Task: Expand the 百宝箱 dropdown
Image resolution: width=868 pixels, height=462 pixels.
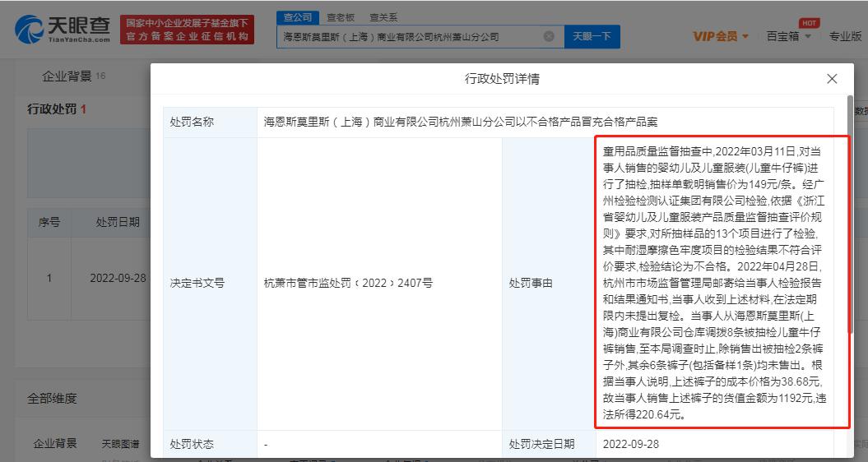Action: (789, 36)
